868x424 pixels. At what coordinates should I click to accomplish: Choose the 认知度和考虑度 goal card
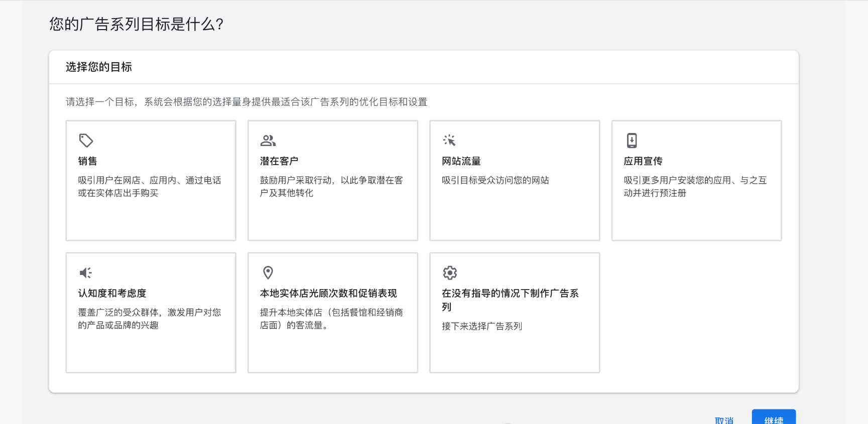tap(151, 313)
